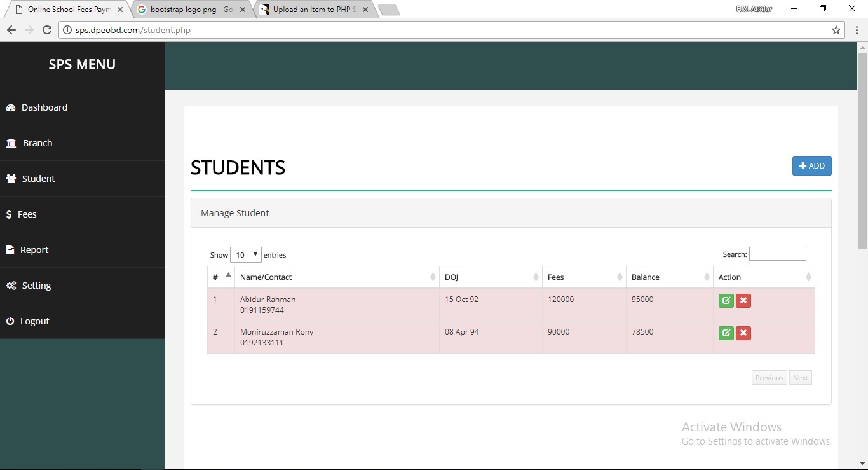
Task: Open the Show entries dropdown
Action: click(246, 254)
